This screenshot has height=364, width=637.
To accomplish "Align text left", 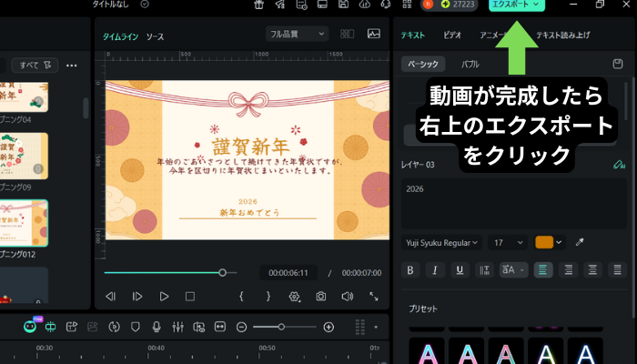I will pos(543,270).
